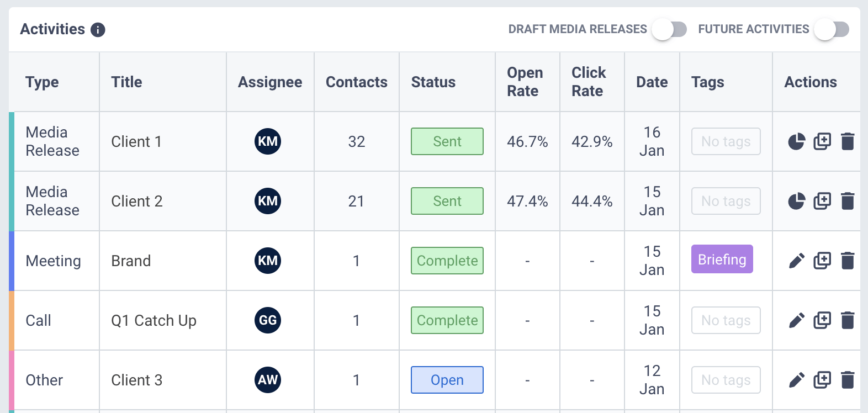
Task: Open the analytics chart for Client 1
Action: 796,141
